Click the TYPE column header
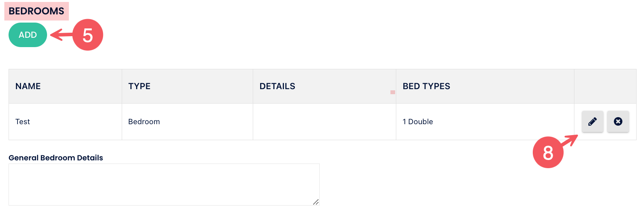The height and width of the screenshot is (218, 644). [139, 86]
